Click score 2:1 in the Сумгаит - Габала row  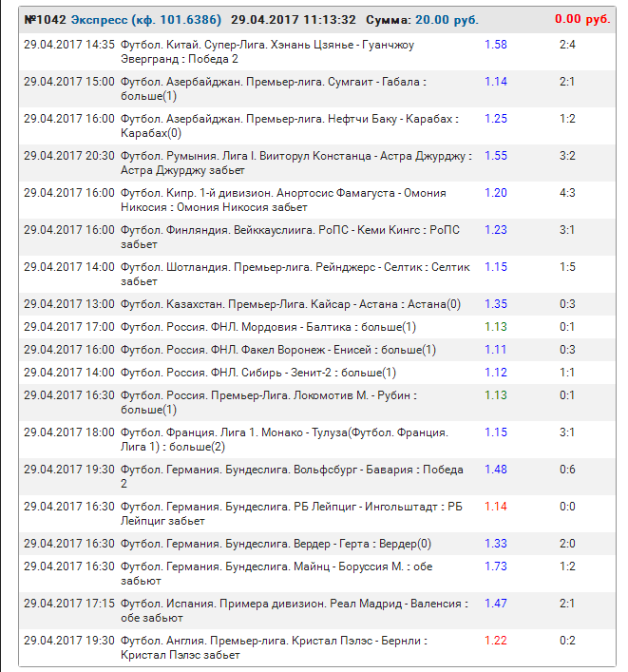coord(567,82)
